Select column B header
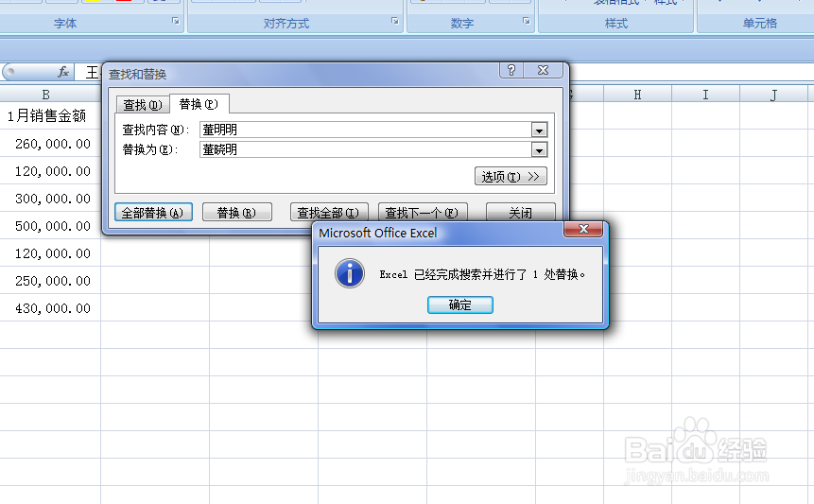Image resolution: width=814 pixels, height=504 pixels. 46,95
